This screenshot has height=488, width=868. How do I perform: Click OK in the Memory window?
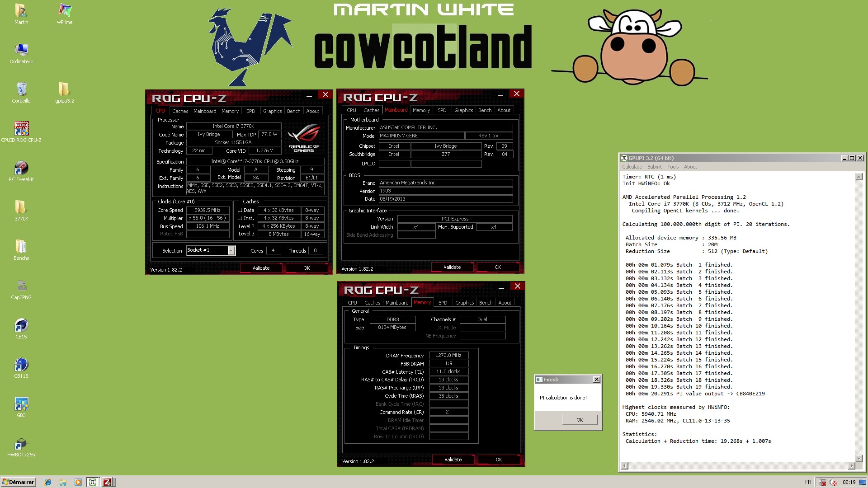coord(499,460)
